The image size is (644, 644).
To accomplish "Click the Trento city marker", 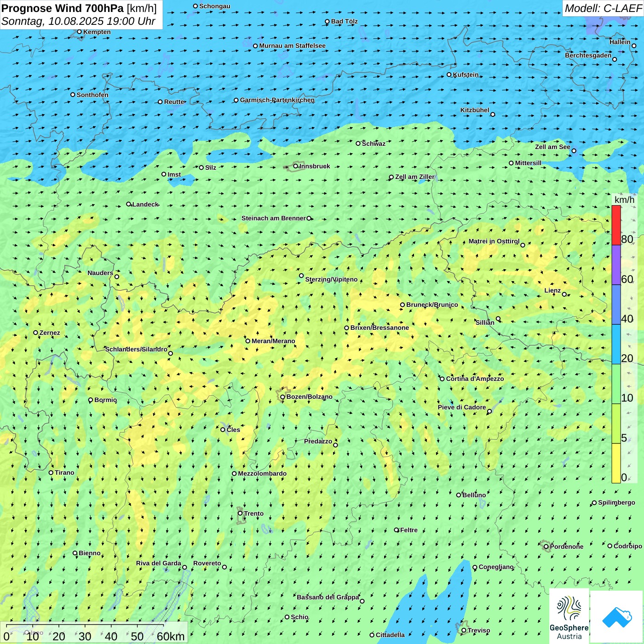I will 240,513.
